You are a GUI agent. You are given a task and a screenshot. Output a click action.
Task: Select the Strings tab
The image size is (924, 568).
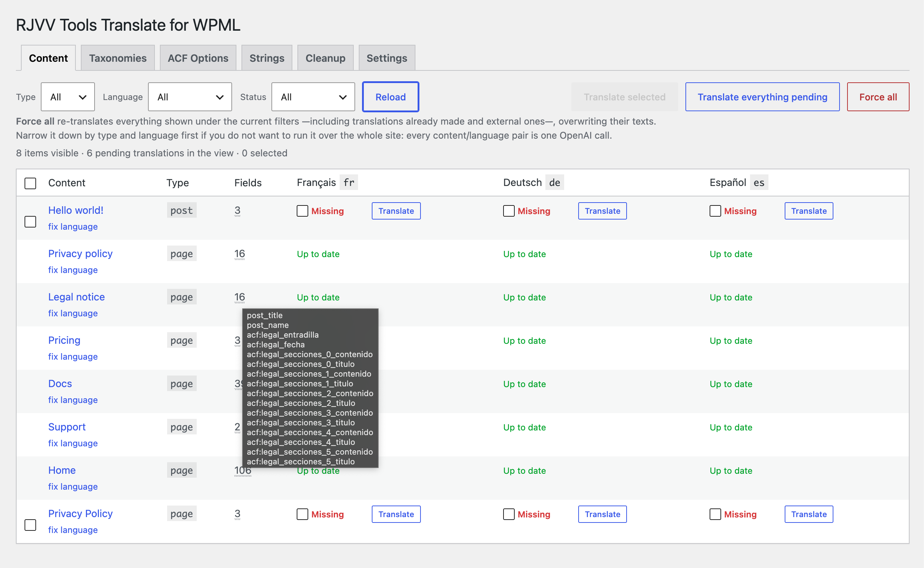(x=267, y=58)
